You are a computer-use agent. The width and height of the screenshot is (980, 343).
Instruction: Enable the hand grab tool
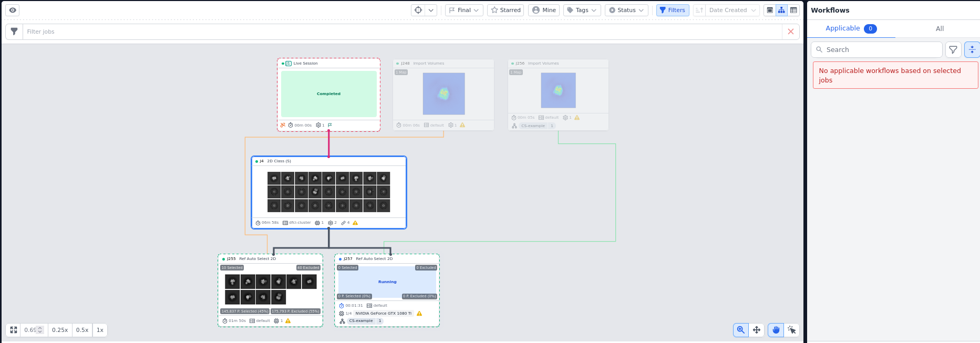click(776, 330)
